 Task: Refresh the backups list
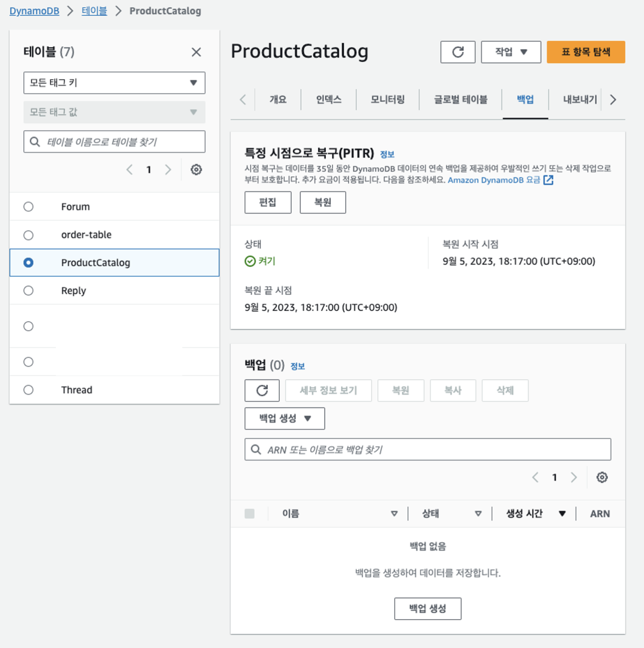(262, 390)
